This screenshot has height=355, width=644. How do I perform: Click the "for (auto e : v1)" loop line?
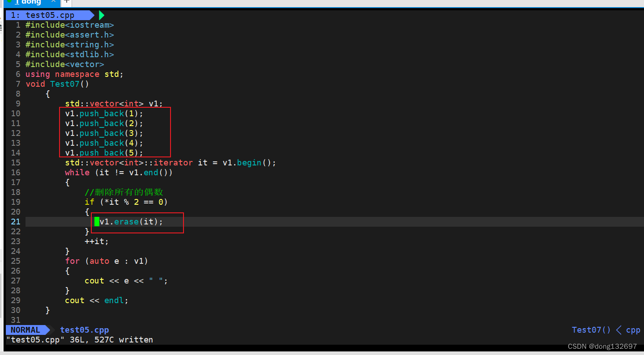coord(107,261)
